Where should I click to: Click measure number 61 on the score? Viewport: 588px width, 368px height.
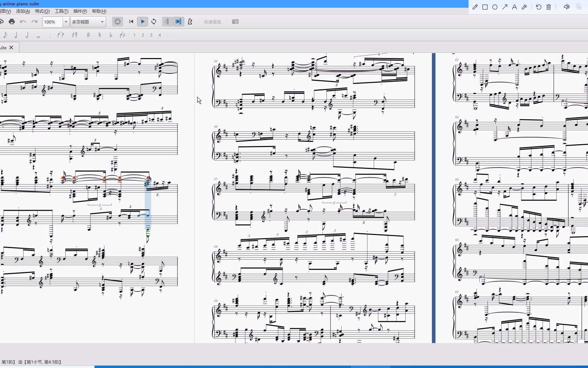[457, 60]
